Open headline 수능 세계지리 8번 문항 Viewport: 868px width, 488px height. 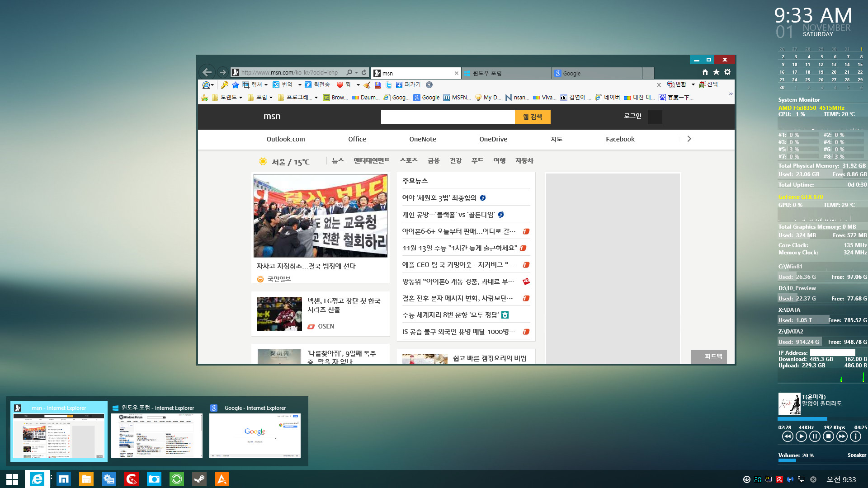pyautogui.click(x=450, y=315)
